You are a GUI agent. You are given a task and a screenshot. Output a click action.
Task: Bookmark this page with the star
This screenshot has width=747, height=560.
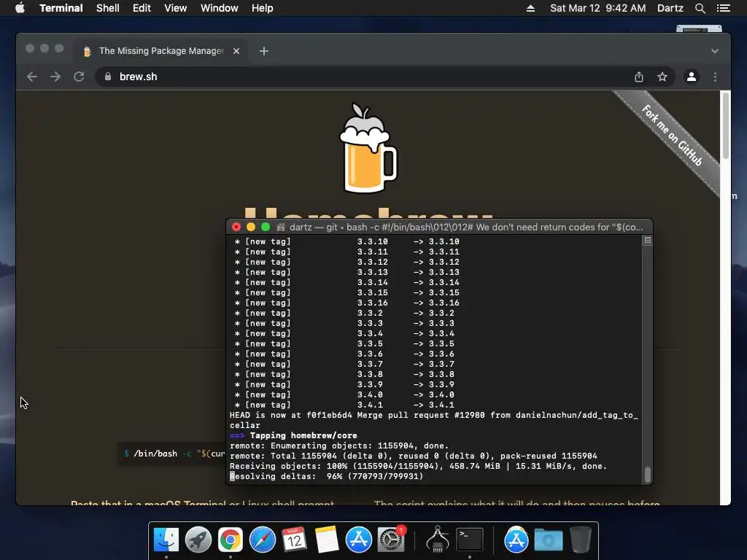click(662, 77)
